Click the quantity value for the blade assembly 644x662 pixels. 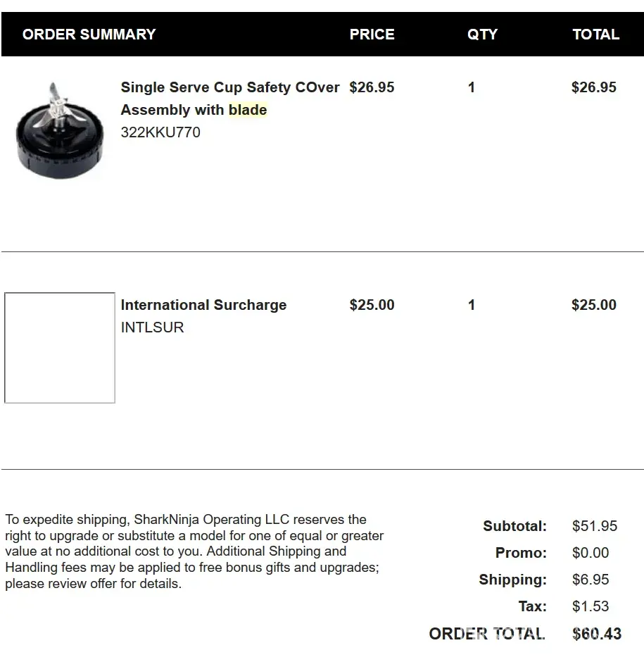coord(472,88)
